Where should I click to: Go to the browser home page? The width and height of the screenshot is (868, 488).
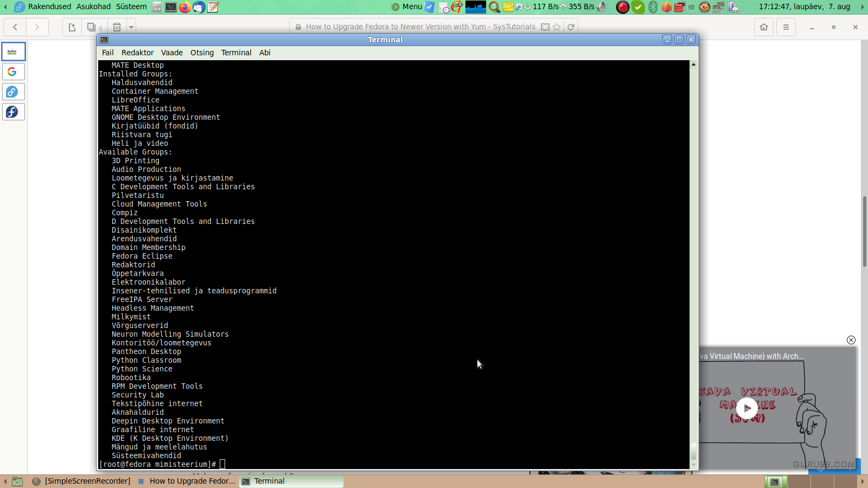click(764, 27)
